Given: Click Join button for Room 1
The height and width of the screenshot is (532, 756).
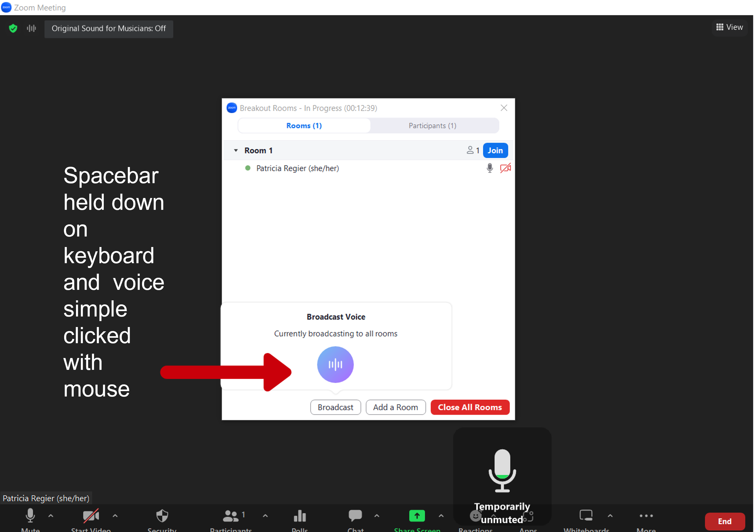Looking at the screenshot, I should [495, 150].
